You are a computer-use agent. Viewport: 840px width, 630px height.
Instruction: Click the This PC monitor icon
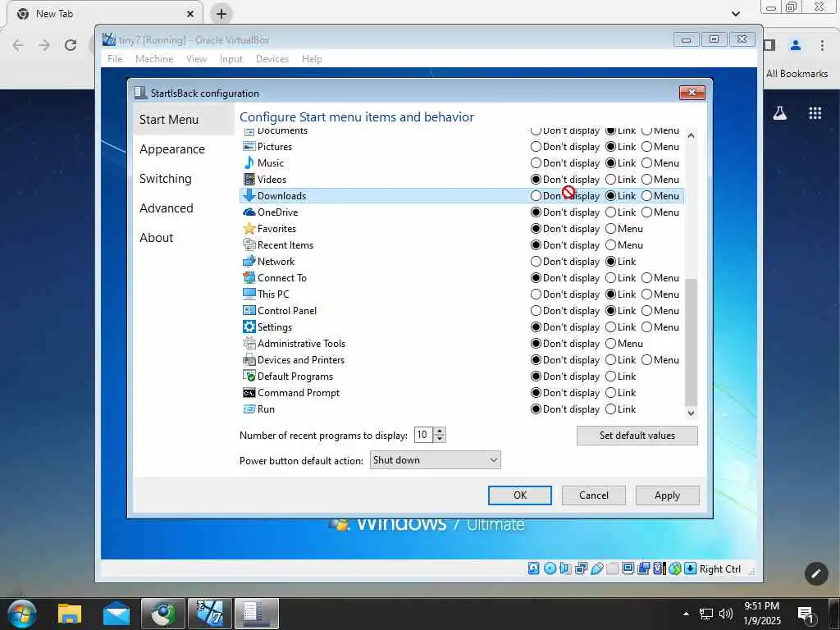tap(249, 294)
